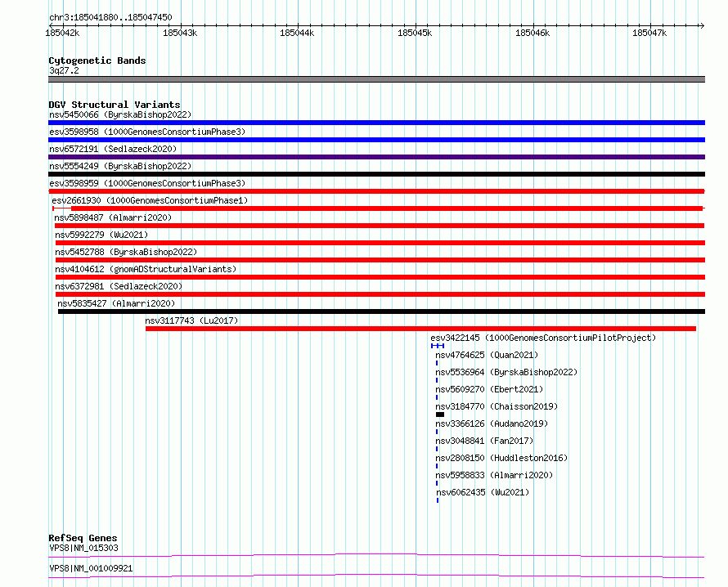Image resolution: width=728 pixels, height=587 pixels.
Task: Click ruler position 185046k
Action: pyautogui.click(x=533, y=33)
